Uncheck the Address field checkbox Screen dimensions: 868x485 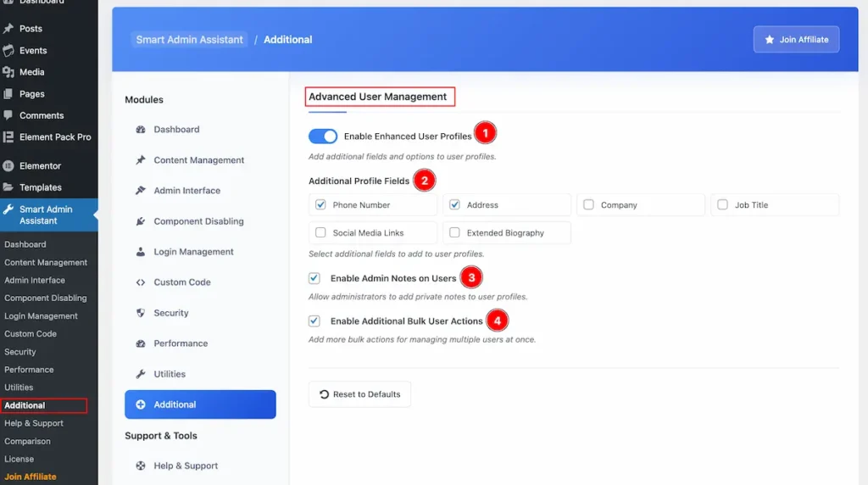pos(454,204)
